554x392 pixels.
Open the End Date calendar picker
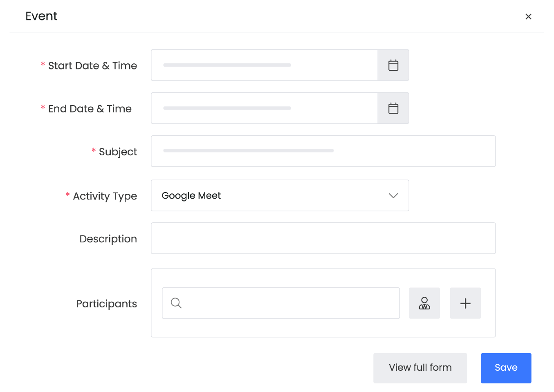(393, 108)
